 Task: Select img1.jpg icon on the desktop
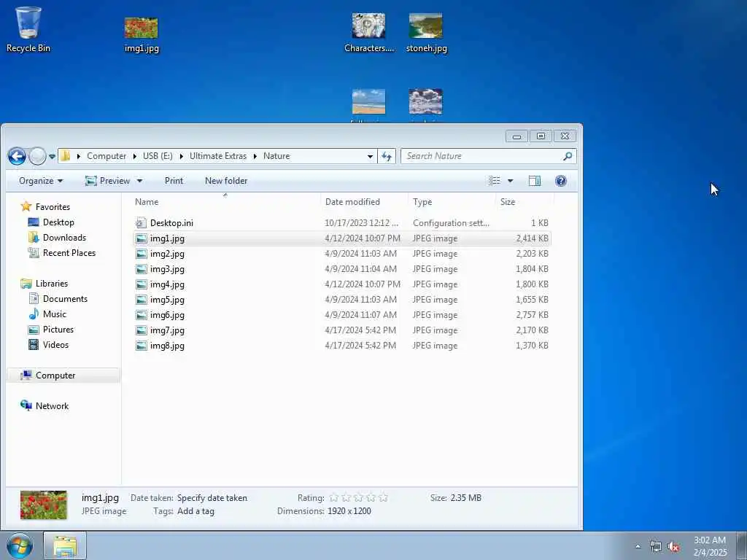pyautogui.click(x=142, y=35)
